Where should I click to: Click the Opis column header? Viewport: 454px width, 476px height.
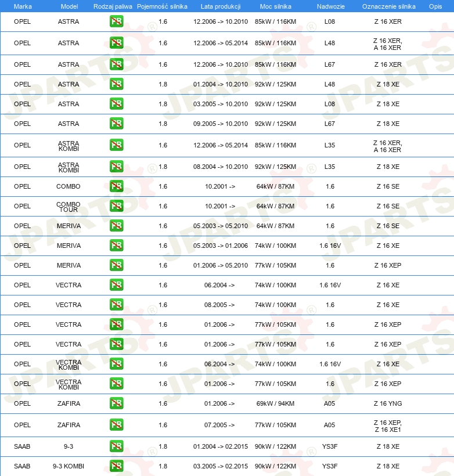click(435, 6)
